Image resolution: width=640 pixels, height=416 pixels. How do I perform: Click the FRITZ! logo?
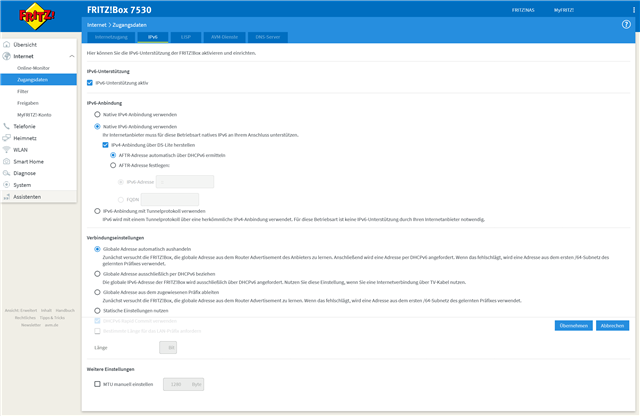(x=37, y=16)
